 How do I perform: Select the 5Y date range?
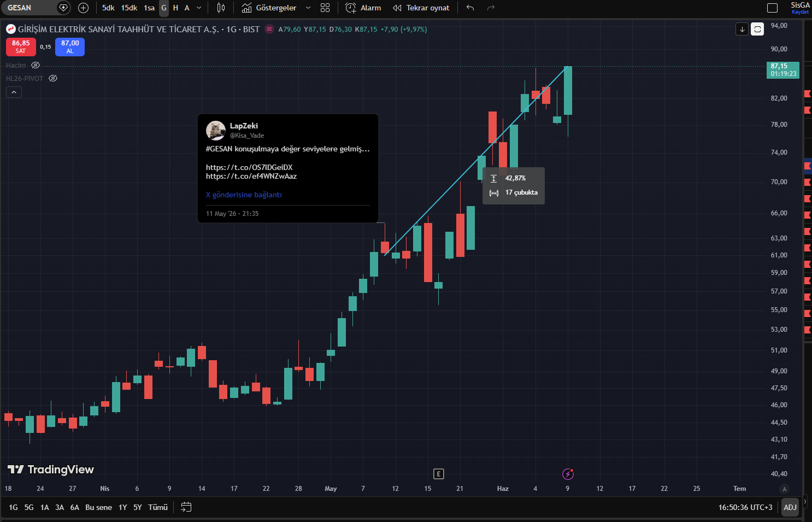click(x=138, y=507)
